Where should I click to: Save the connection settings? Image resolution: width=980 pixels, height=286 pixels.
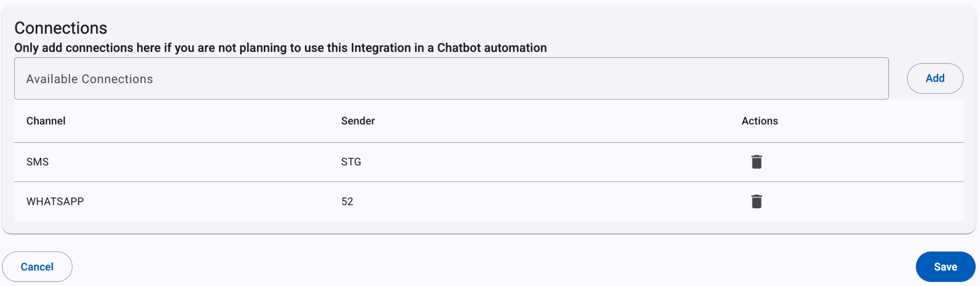point(945,267)
